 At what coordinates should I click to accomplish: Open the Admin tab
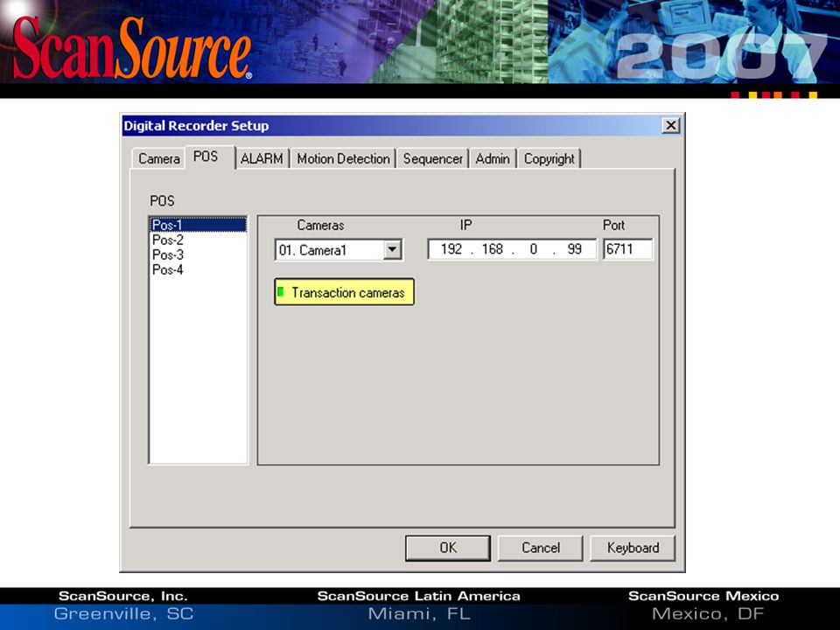(x=493, y=158)
